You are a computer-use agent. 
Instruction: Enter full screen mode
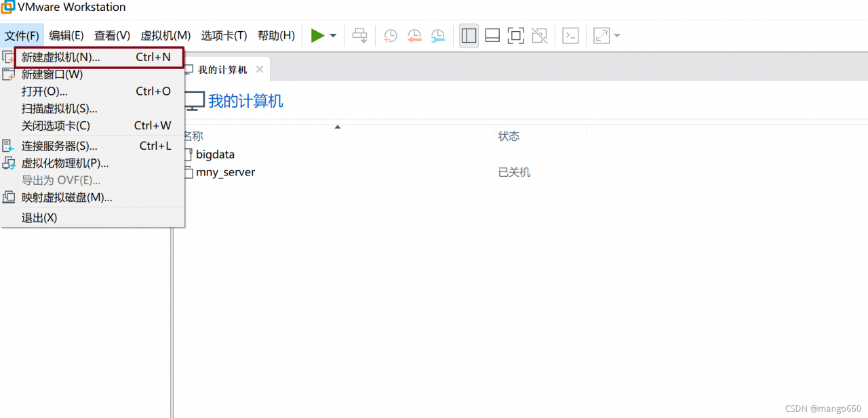click(515, 35)
